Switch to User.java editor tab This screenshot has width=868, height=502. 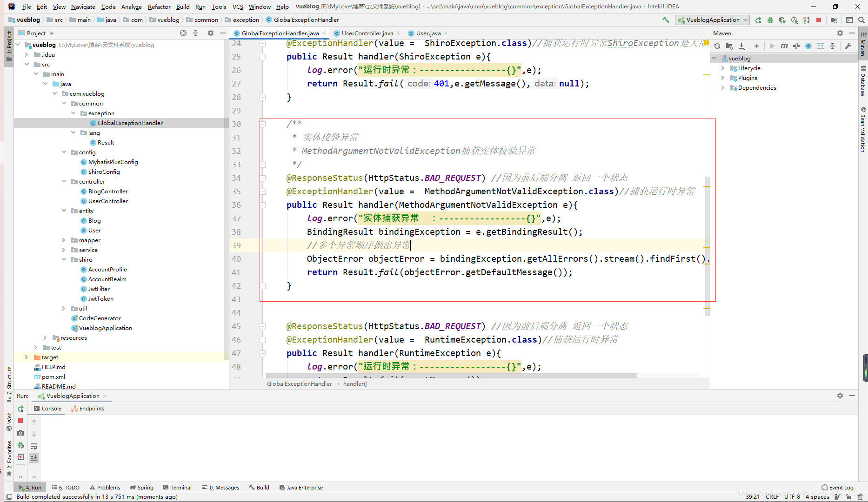428,33
